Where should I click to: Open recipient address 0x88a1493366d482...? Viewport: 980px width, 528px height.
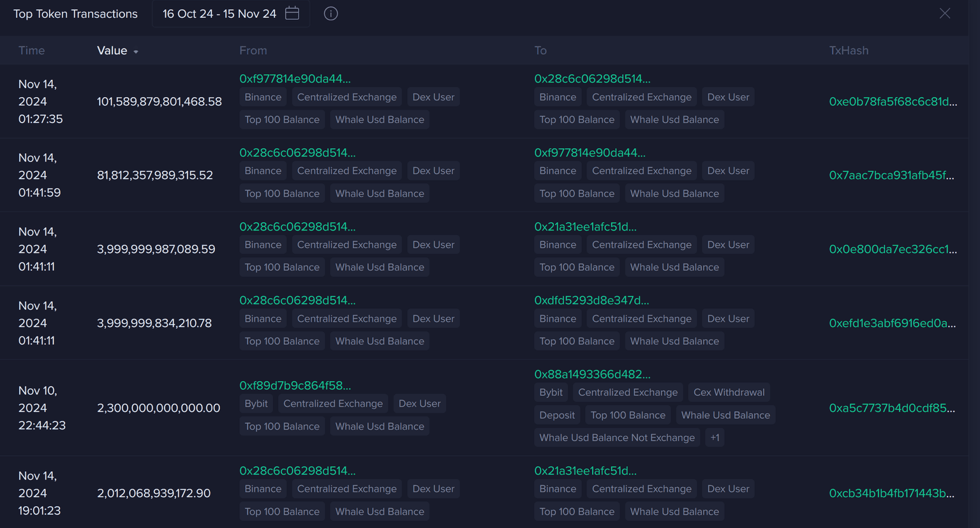(592, 374)
